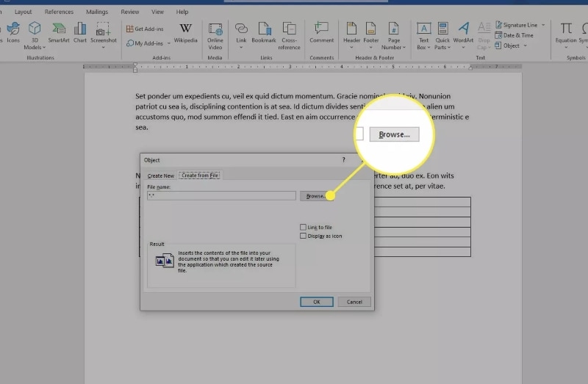This screenshot has height=384, width=588.
Task: Expand the Text Box dropdown arrow
Action: (x=429, y=48)
